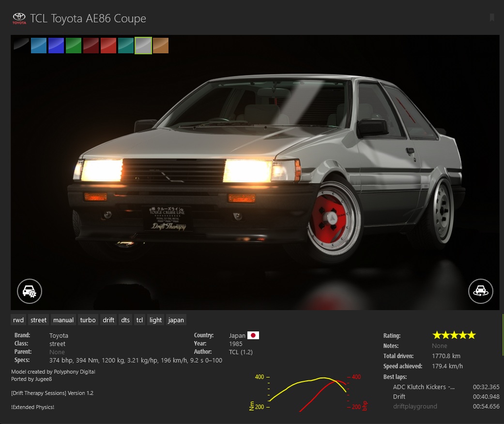The width and height of the screenshot is (504, 424).
Task: Click the 'Model created by Polyphony Digital' text
Action: pyautogui.click(x=53, y=372)
